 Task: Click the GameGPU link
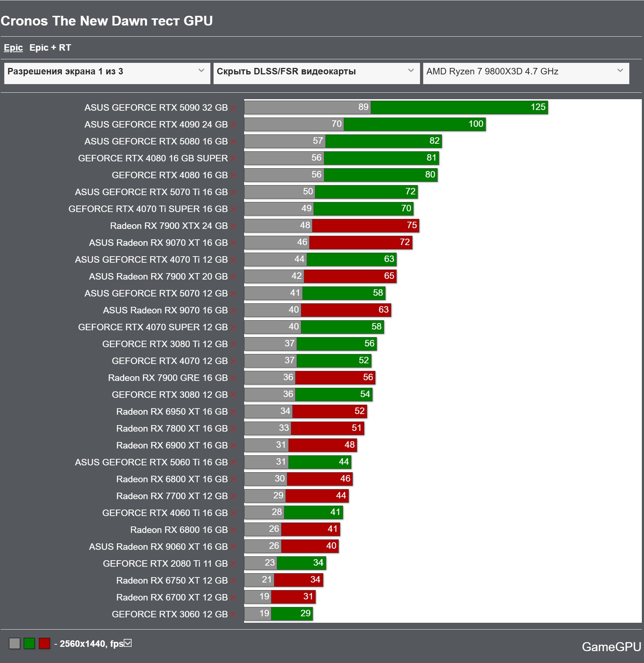[x=611, y=647]
